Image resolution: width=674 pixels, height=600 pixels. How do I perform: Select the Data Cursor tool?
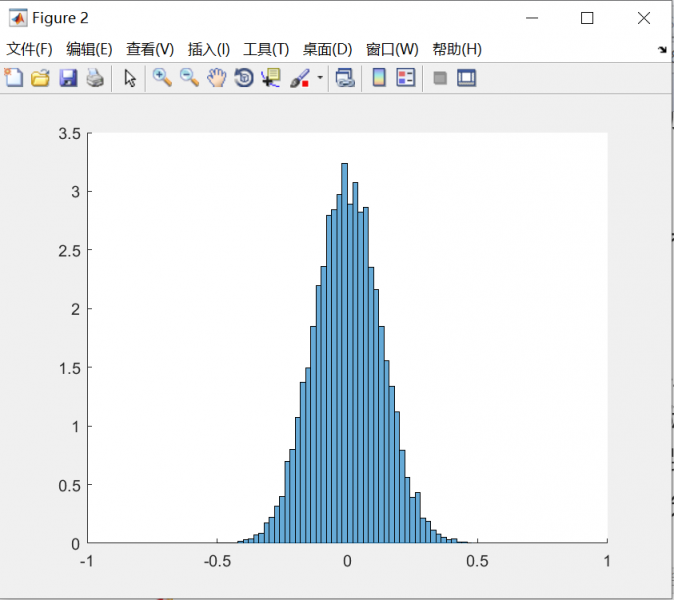pos(270,78)
